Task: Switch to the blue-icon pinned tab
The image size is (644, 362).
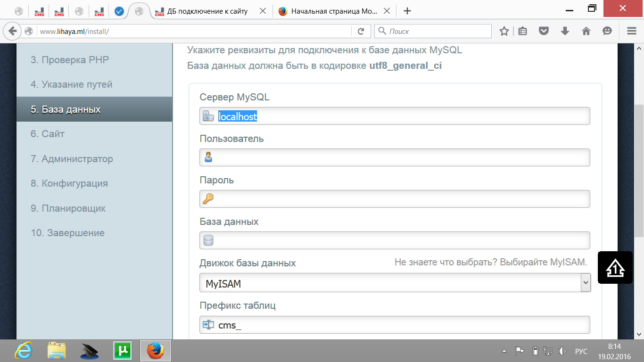Action: pyautogui.click(x=119, y=11)
